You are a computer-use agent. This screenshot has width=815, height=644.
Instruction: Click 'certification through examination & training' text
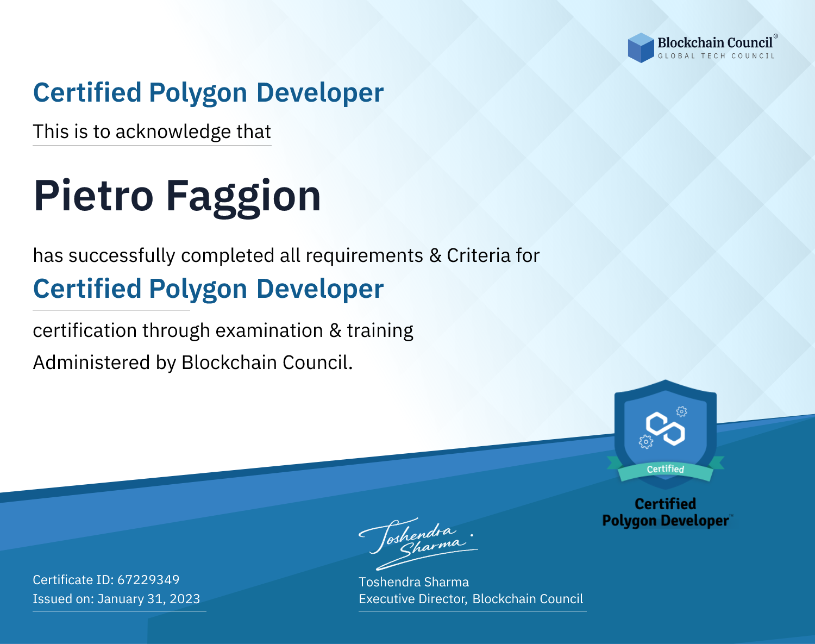point(223,330)
